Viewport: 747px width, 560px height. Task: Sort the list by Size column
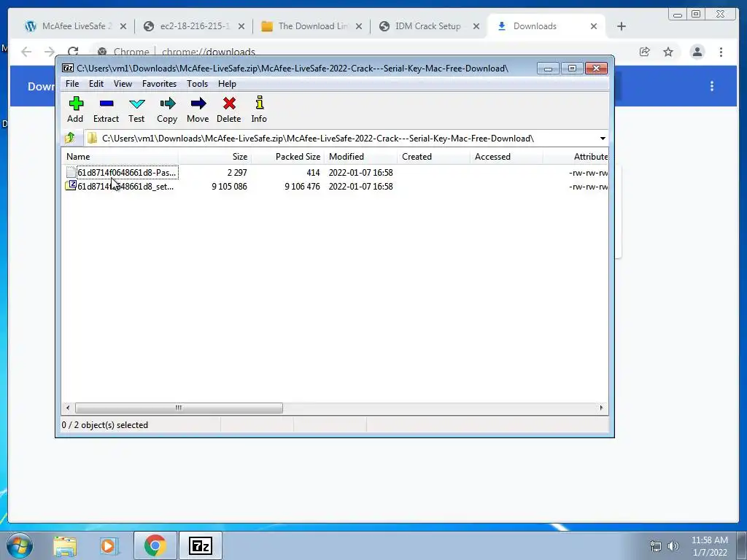(x=214, y=157)
